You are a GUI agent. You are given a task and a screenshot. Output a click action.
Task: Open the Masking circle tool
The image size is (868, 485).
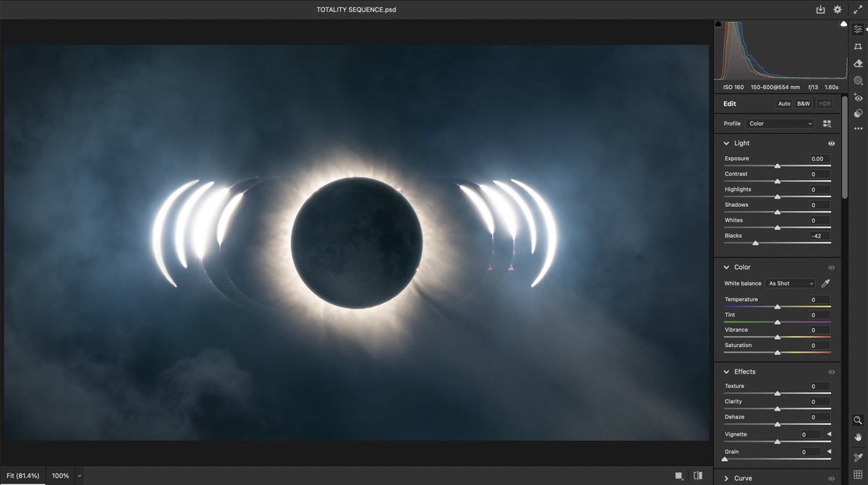(858, 80)
